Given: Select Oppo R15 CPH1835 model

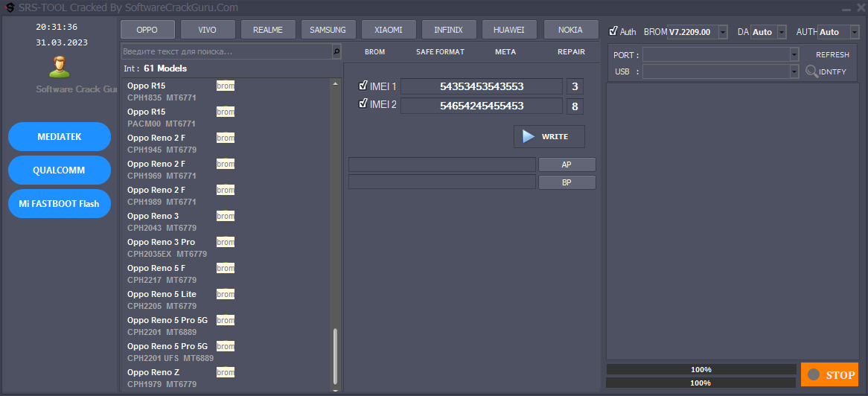Looking at the screenshot, I should 226,92.
